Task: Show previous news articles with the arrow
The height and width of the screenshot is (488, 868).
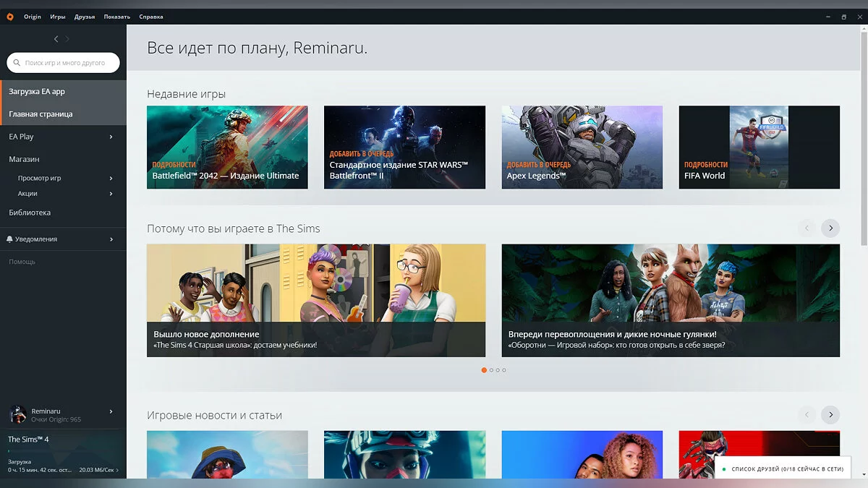Action: [807, 414]
